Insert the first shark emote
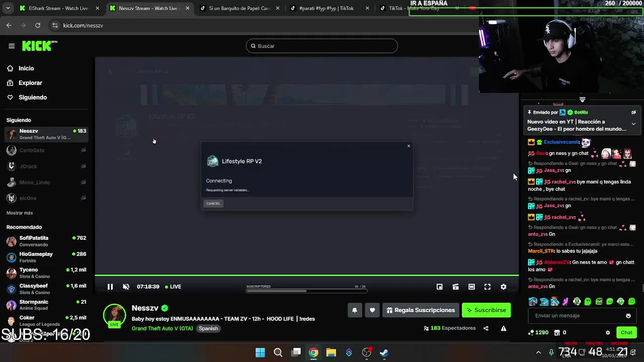 [533, 302]
